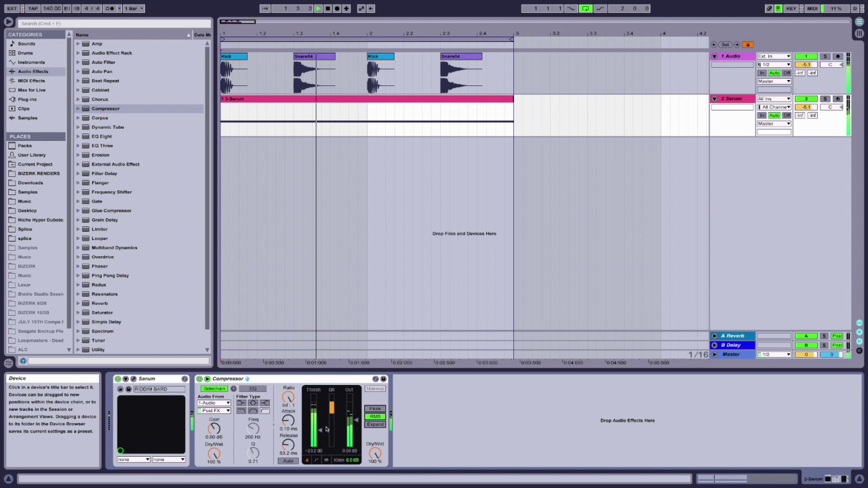The image size is (868, 488).
Task: Solo the 1 Audio track
Action: tap(825, 56)
